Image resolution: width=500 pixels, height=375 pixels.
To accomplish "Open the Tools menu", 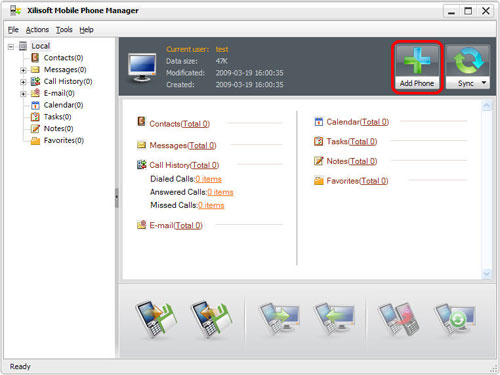I will point(64,30).
